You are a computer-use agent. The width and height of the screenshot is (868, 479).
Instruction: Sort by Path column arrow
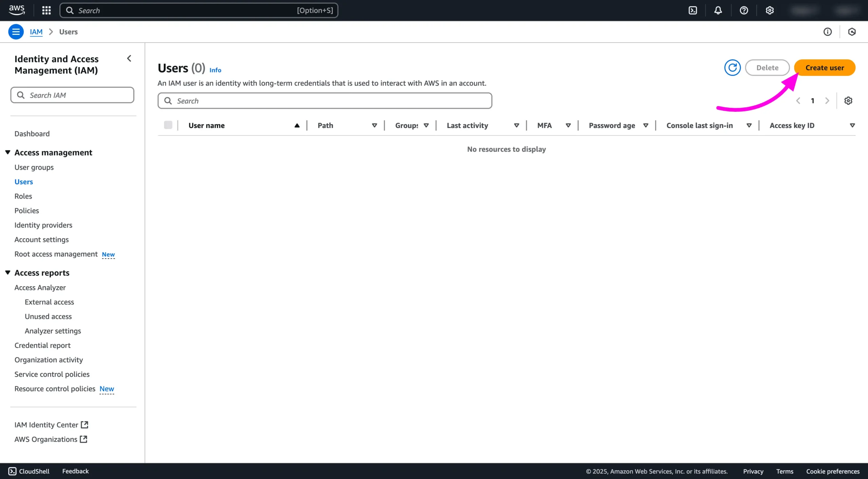(x=374, y=126)
